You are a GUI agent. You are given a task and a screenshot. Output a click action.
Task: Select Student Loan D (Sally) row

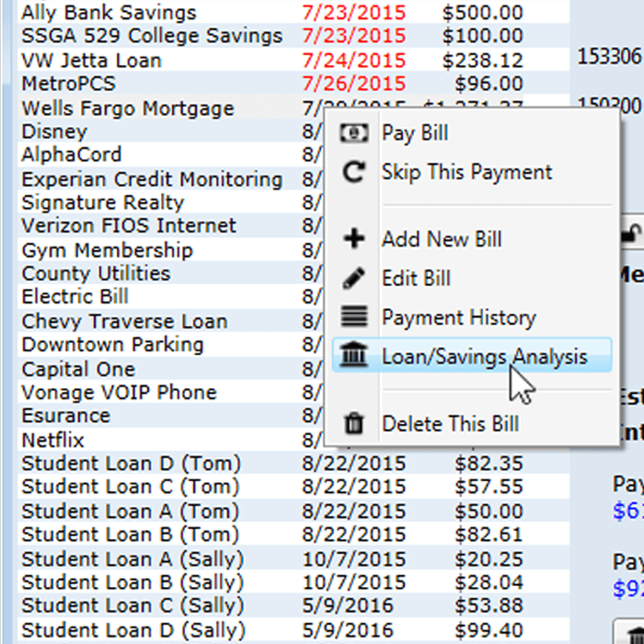293,629
